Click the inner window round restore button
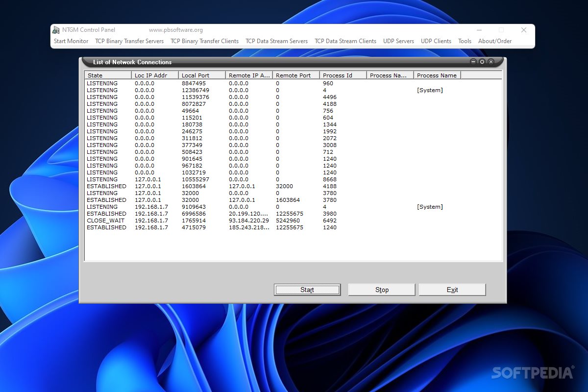Viewport: 588px width, 392px height. (482, 62)
